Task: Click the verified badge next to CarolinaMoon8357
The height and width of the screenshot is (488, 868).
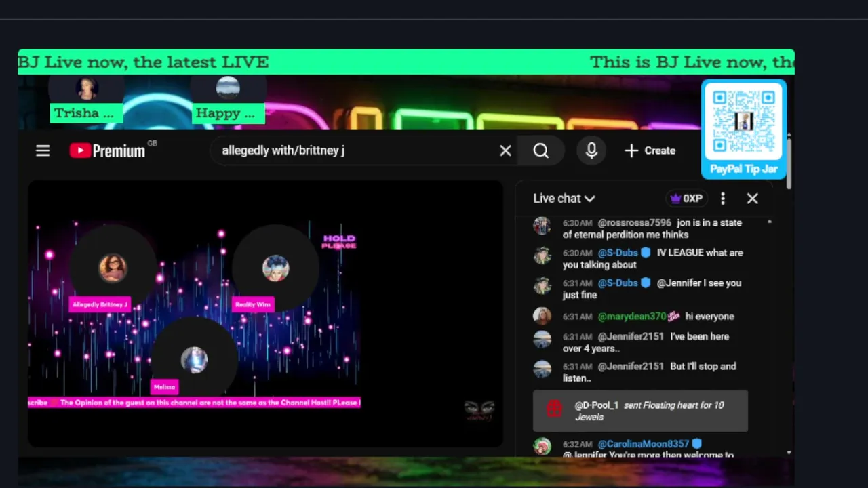Action: click(696, 444)
